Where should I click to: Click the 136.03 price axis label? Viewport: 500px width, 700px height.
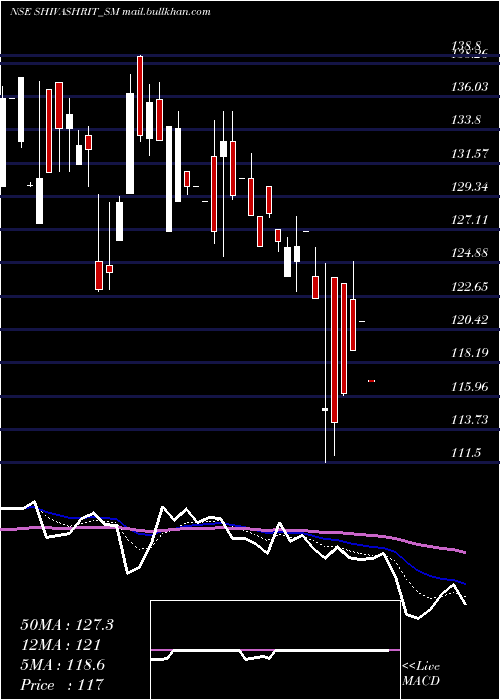pyautogui.click(x=470, y=86)
